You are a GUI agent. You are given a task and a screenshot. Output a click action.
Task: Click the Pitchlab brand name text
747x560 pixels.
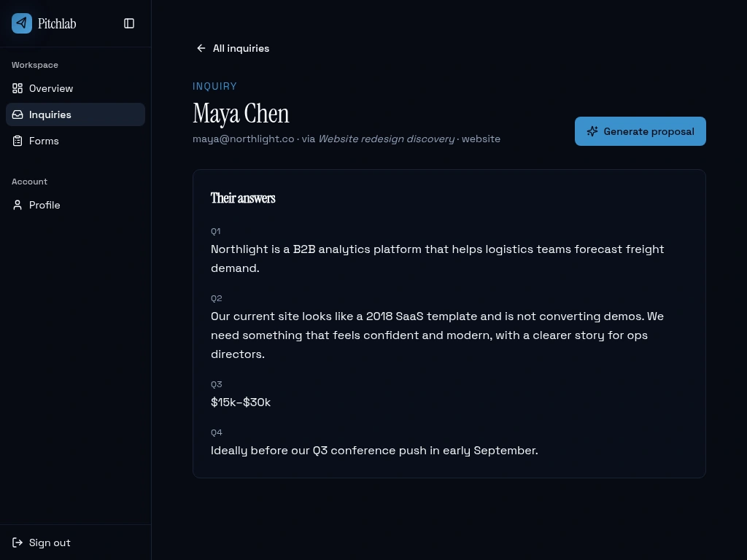[x=57, y=23]
